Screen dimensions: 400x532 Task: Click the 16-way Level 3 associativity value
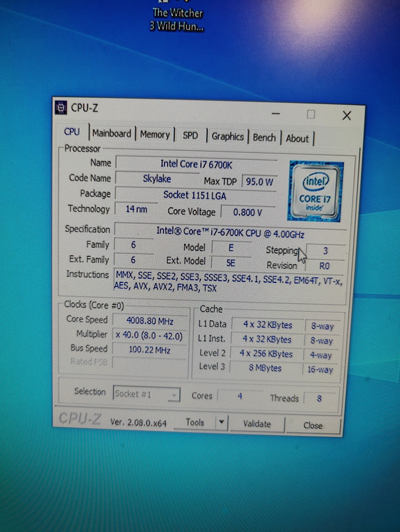click(x=320, y=369)
